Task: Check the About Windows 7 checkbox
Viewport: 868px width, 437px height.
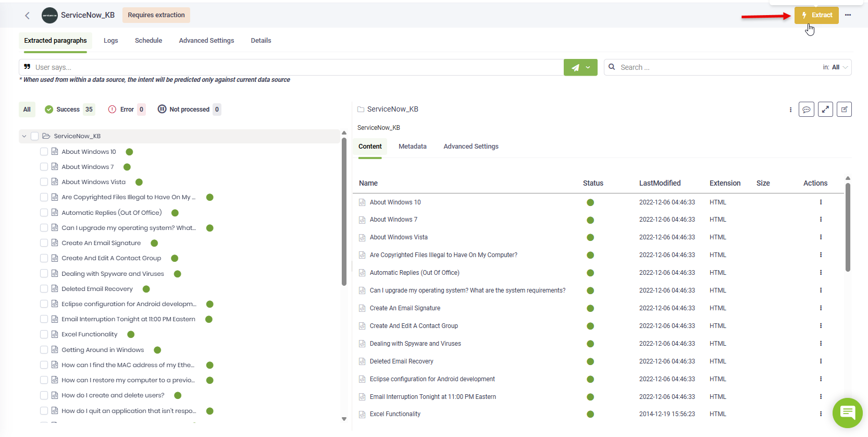Action: click(x=44, y=167)
